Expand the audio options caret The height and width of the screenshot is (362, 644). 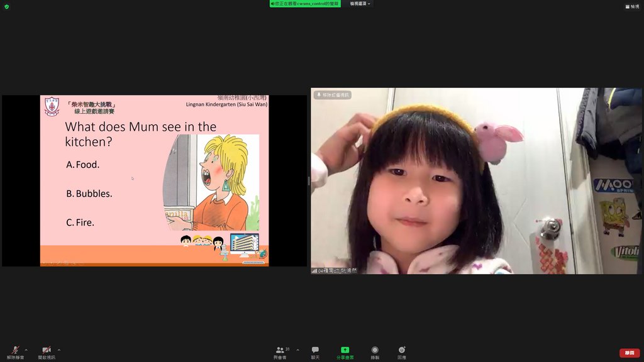click(26, 350)
